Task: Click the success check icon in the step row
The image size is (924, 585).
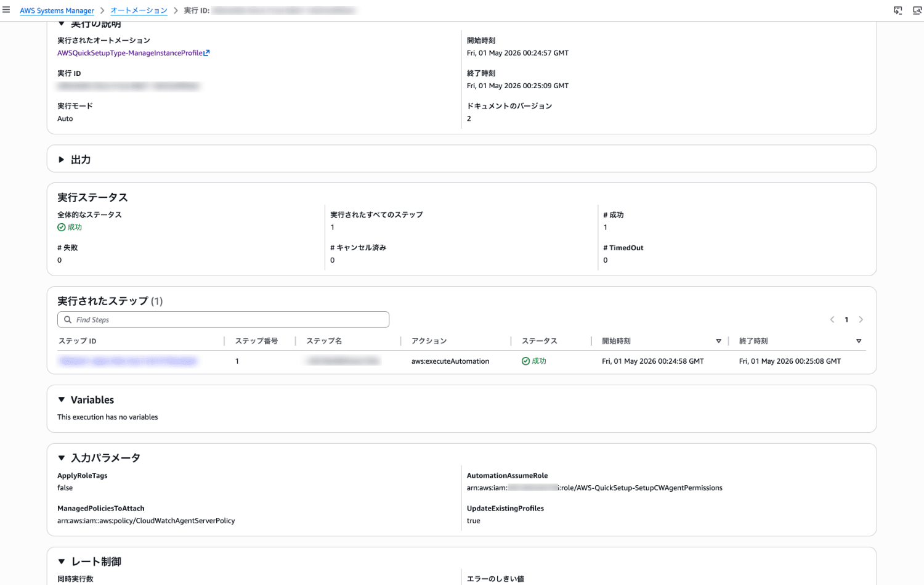Action: click(x=526, y=361)
